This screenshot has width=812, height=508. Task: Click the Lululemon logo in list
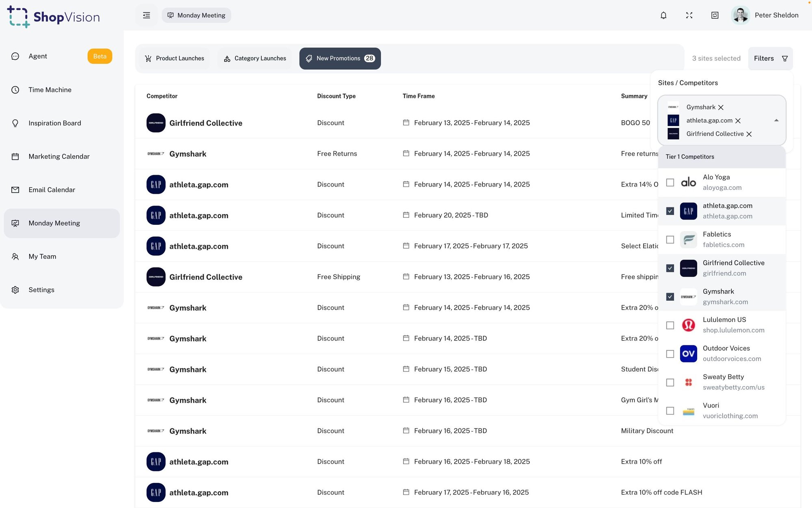click(689, 325)
